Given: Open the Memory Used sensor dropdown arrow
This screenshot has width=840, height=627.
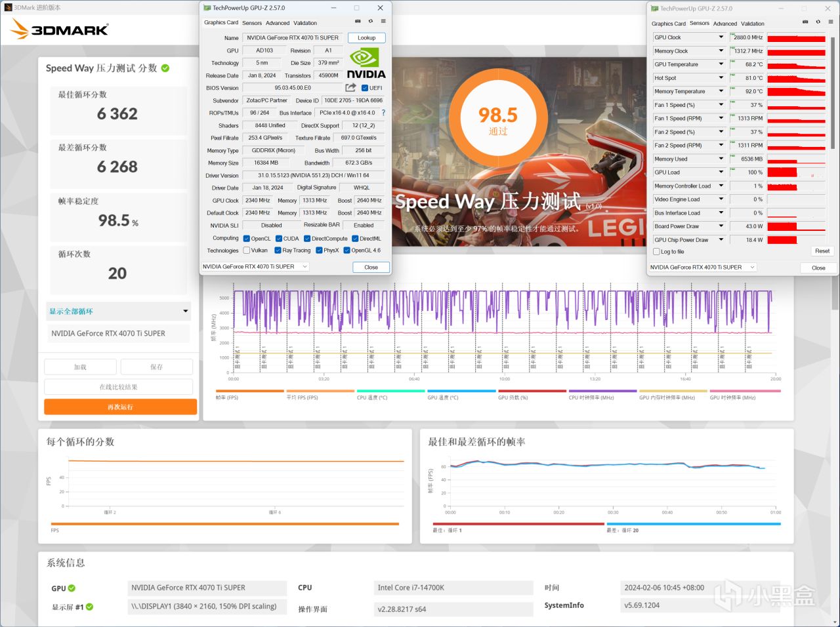Looking at the screenshot, I should point(721,159).
